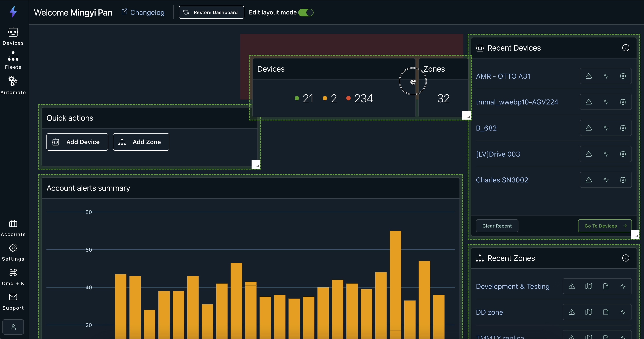Open map icon for Development & Testing
Image resolution: width=644 pixels, height=339 pixels.
pyautogui.click(x=589, y=286)
